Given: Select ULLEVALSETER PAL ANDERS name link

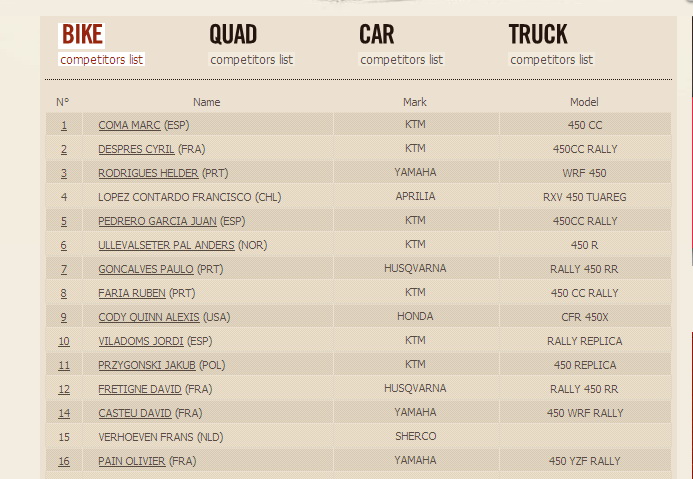Looking at the screenshot, I should coord(166,245).
